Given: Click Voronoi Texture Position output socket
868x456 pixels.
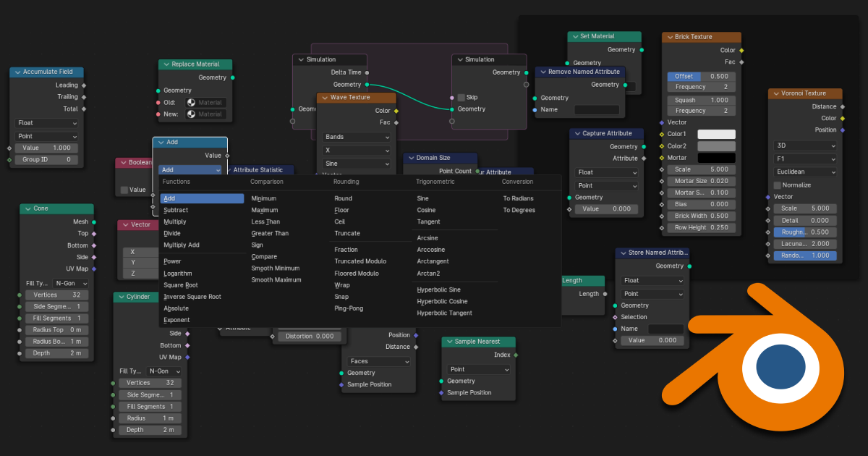Looking at the screenshot, I should pos(843,130).
